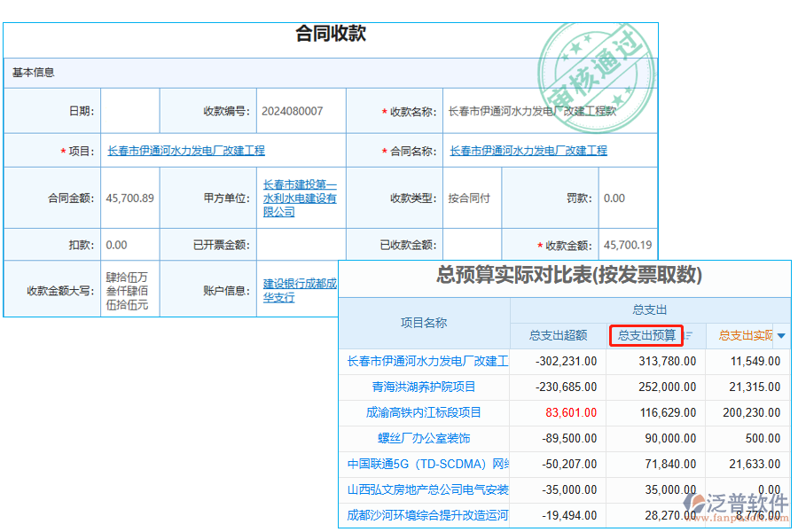Open the 合同名称 contract link

[529, 150]
